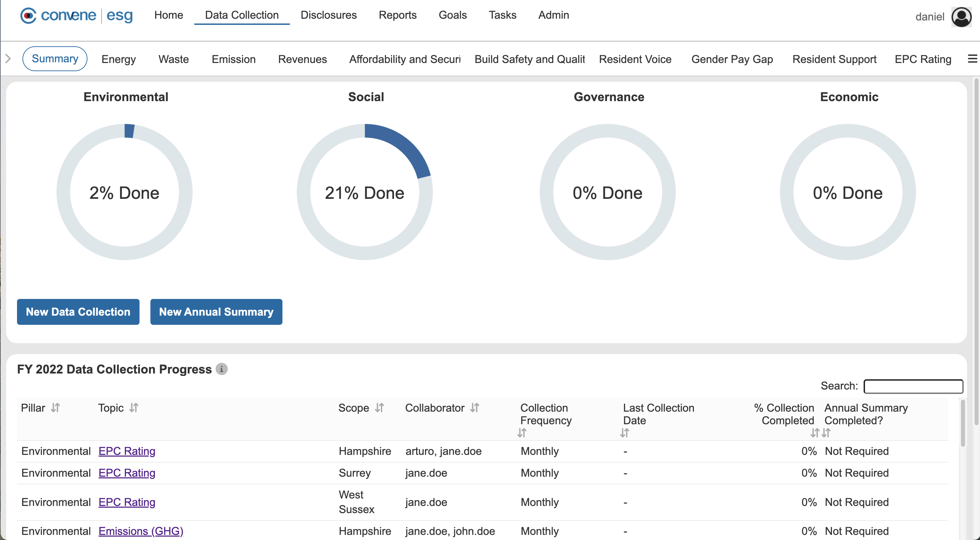The width and height of the screenshot is (980, 540).
Task: Sort table using the Pillar column sort icon
Action: point(55,408)
